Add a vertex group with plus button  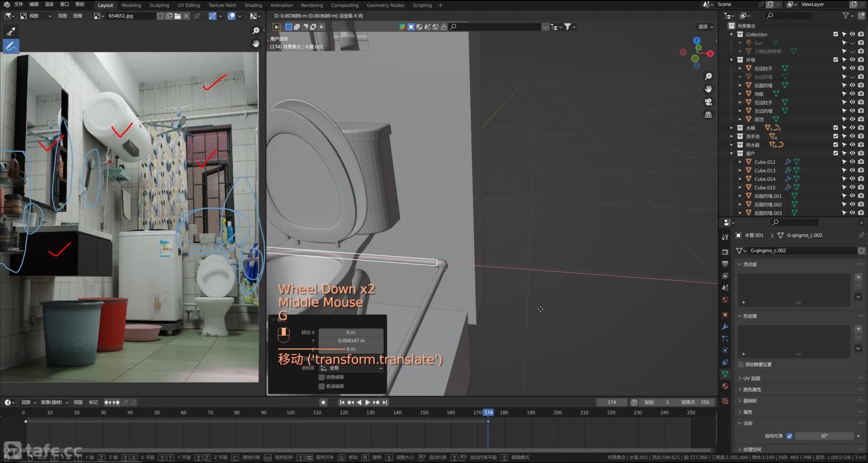(x=859, y=277)
